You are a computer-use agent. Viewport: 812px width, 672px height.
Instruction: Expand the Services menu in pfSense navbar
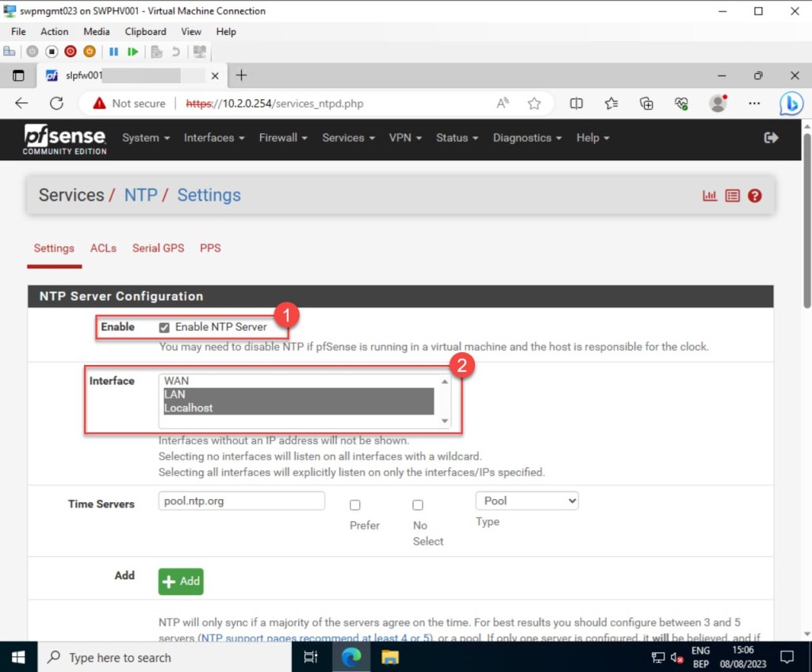[x=348, y=137]
